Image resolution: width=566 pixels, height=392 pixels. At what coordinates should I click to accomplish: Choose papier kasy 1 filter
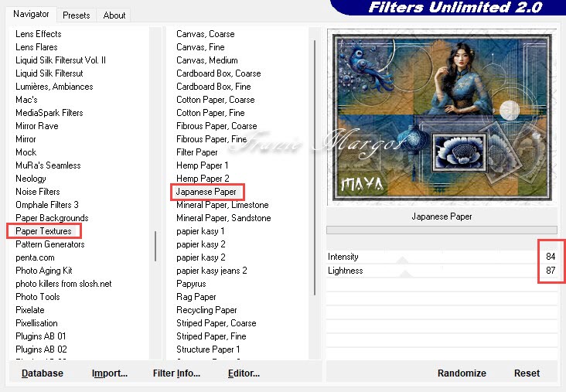click(x=200, y=231)
